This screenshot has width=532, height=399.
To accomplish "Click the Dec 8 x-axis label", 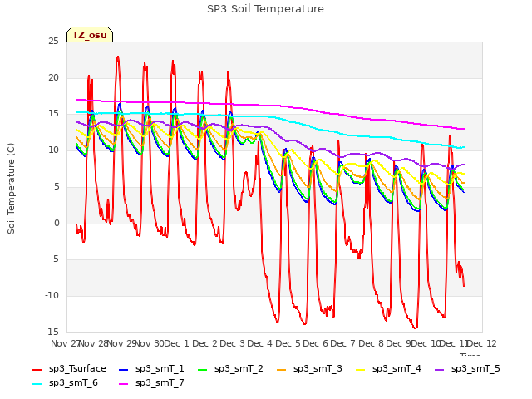I will (x=371, y=343).
